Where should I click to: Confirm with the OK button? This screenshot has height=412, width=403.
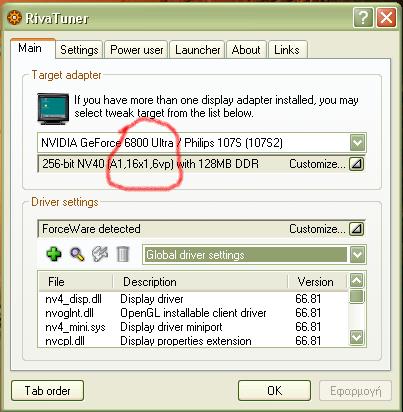(274, 390)
